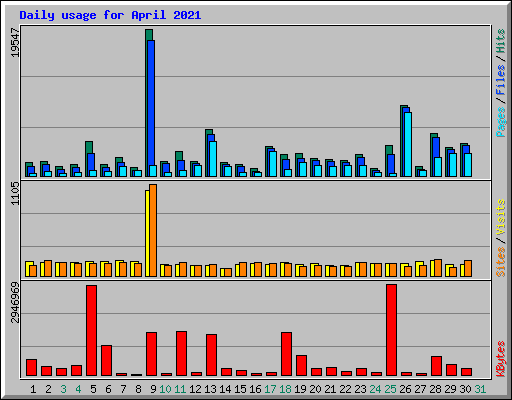Click the 'KBytes' legend label
The height and width of the screenshot is (400, 512).
[x=501, y=359]
